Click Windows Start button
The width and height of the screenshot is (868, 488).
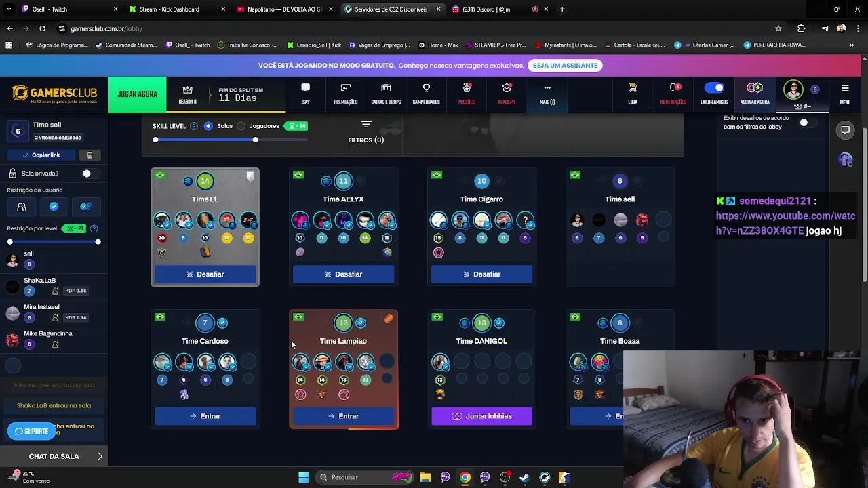click(304, 477)
